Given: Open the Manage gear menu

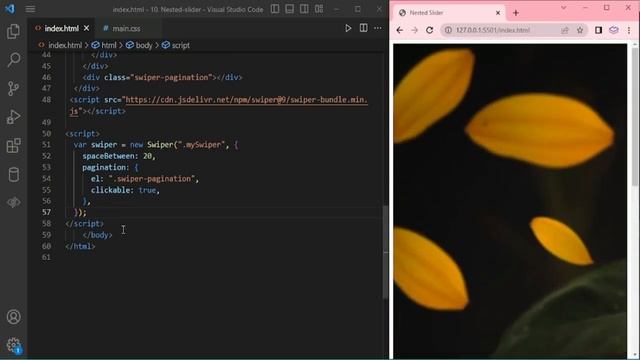Looking at the screenshot, I should coord(13,345).
